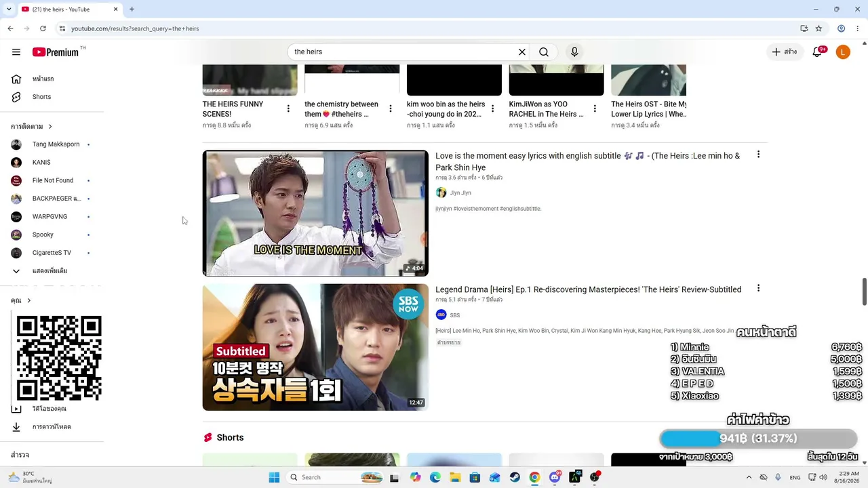Bookmark this page with the star
Viewport: 868px width, 488px height.
point(818,28)
